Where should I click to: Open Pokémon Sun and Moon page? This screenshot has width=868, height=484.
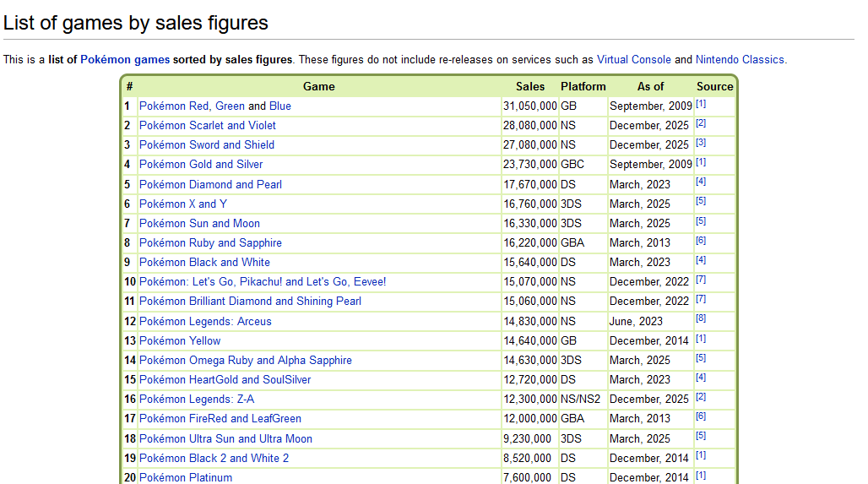199,223
